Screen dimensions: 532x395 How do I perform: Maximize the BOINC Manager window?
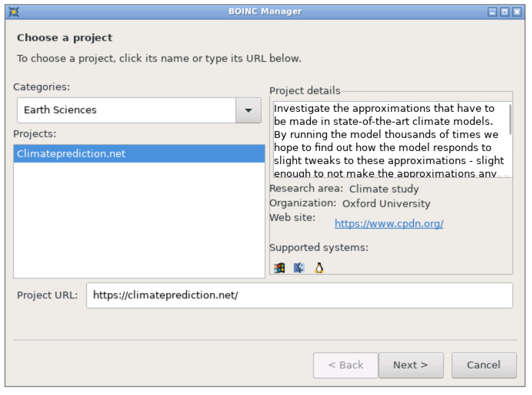click(x=505, y=12)
